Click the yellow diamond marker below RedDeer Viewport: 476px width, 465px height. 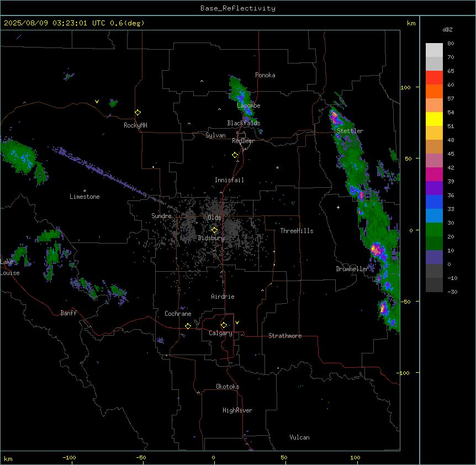tap(235, 155)
